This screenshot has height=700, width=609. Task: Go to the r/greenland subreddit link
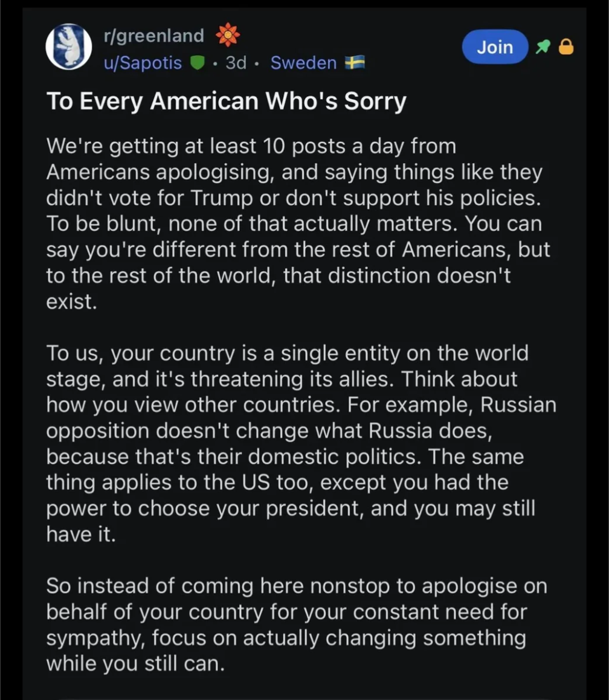(x=153, y=36)
